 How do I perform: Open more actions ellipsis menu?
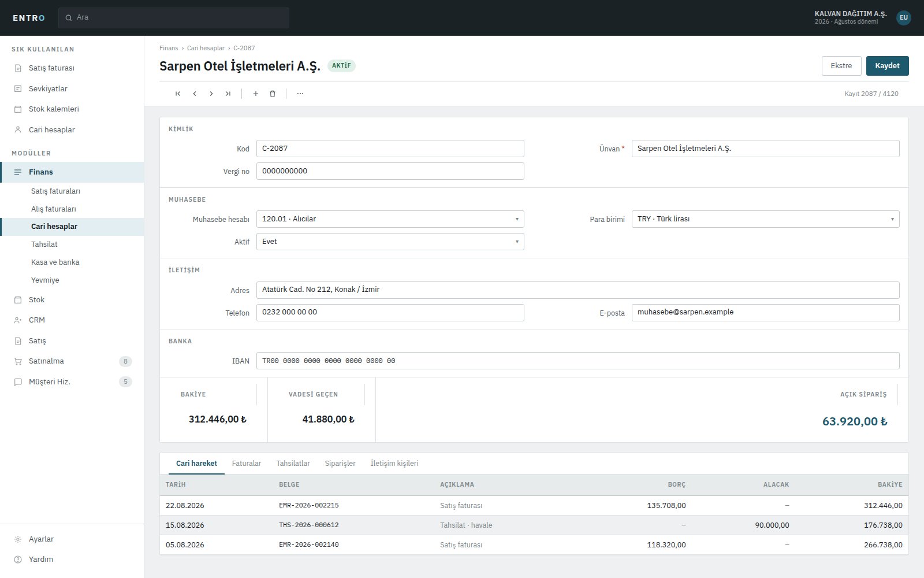(300, 94)
